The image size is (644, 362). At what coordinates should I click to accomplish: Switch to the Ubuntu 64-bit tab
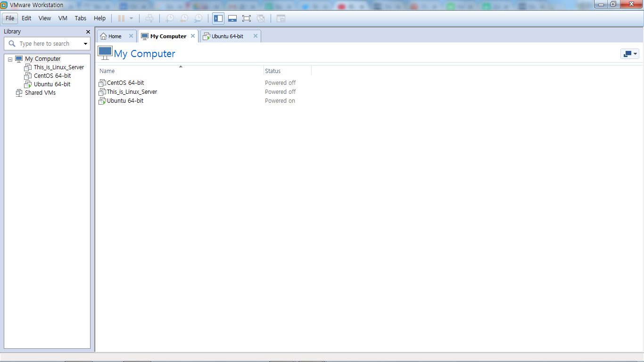pos(228,36)
